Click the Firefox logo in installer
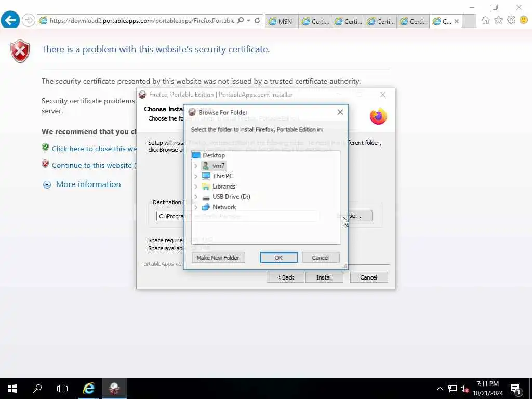Screen dimensions: 532x399 [378, 116]
